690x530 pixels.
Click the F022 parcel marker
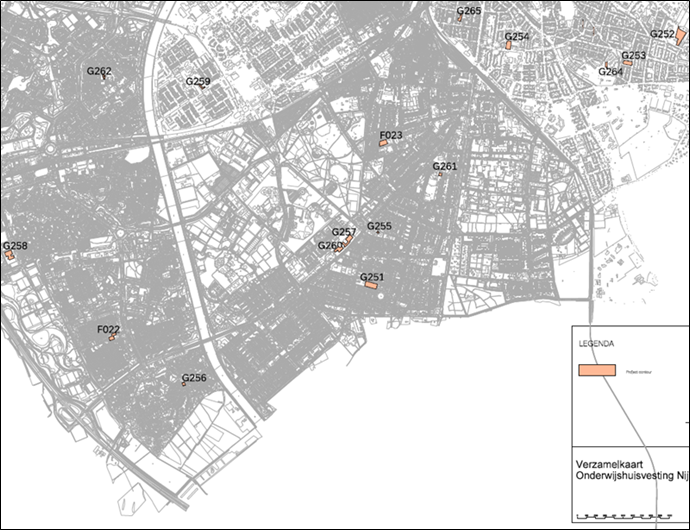coord(112,338)
